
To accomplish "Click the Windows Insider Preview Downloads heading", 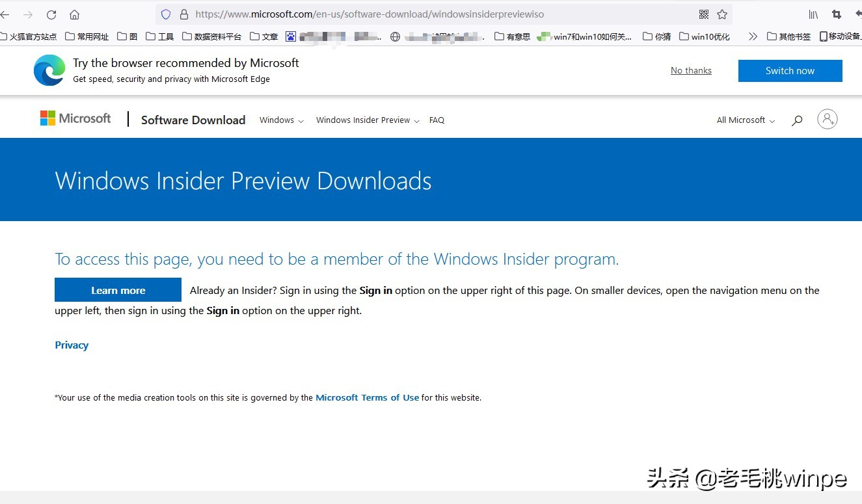I will 243,181.
